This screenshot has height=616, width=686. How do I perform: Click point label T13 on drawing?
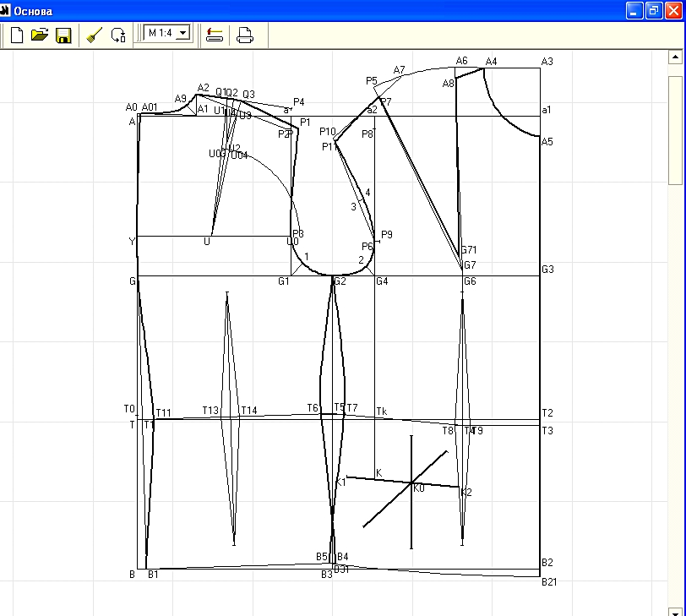pos(210,411)
